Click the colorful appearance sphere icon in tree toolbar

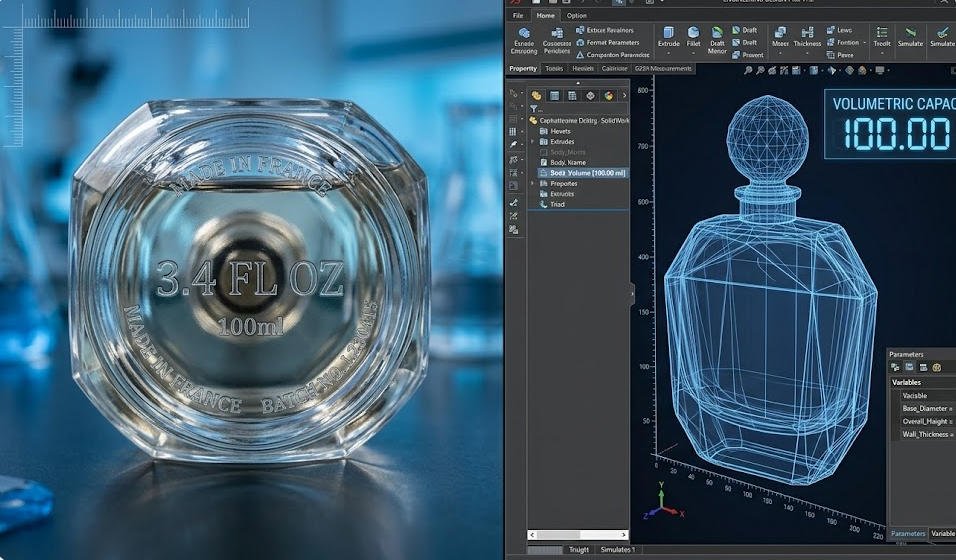pyautogui.click(x=608, y=96)
